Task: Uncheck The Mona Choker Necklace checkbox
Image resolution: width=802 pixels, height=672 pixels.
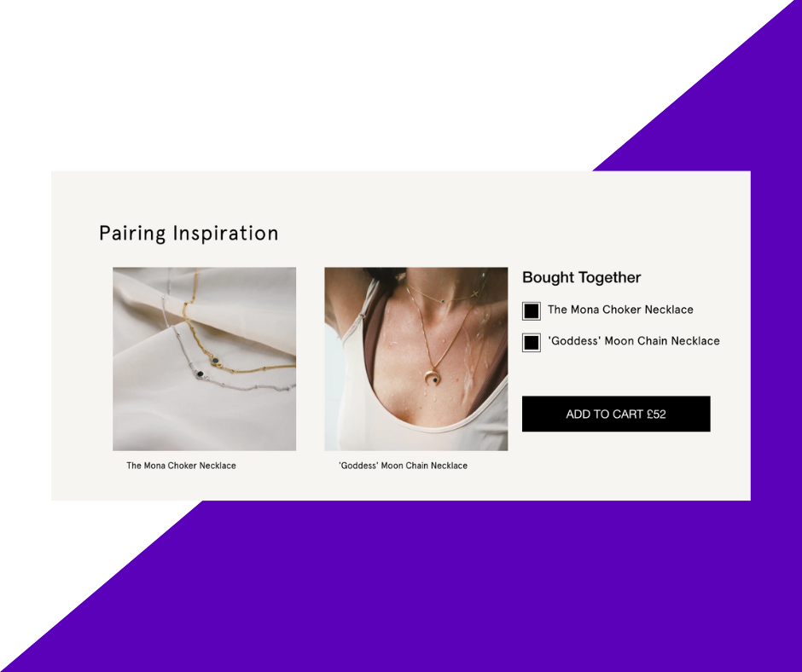Action: click(531, 311)
